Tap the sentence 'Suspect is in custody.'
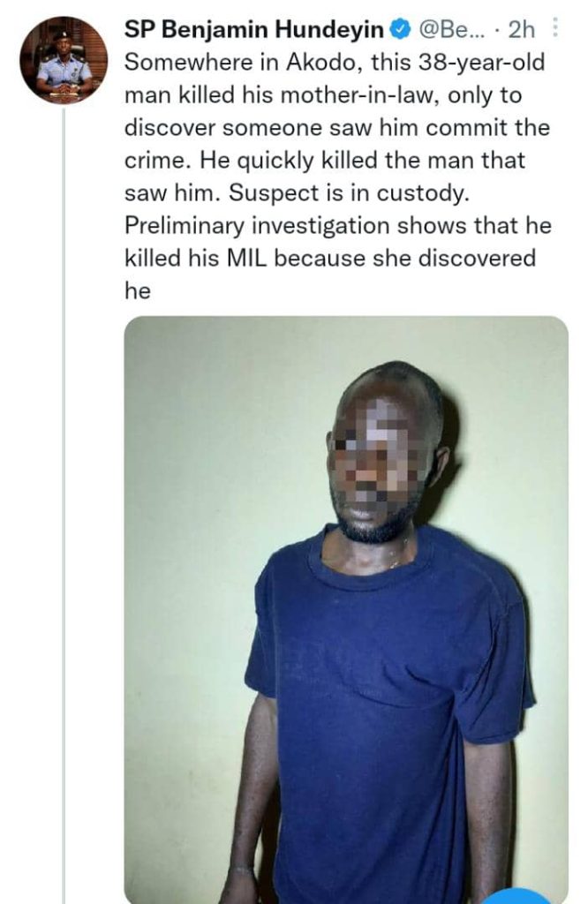Screen dimensions: 588x904 click(350, 193)
